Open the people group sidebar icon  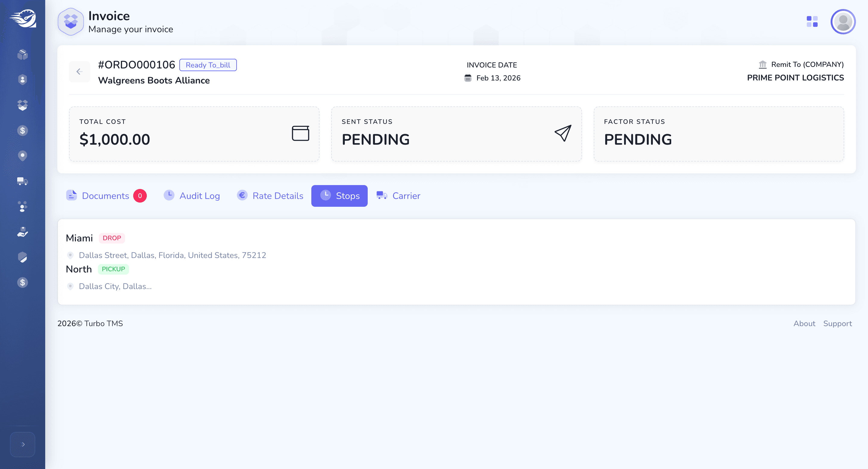click(23, 206)
